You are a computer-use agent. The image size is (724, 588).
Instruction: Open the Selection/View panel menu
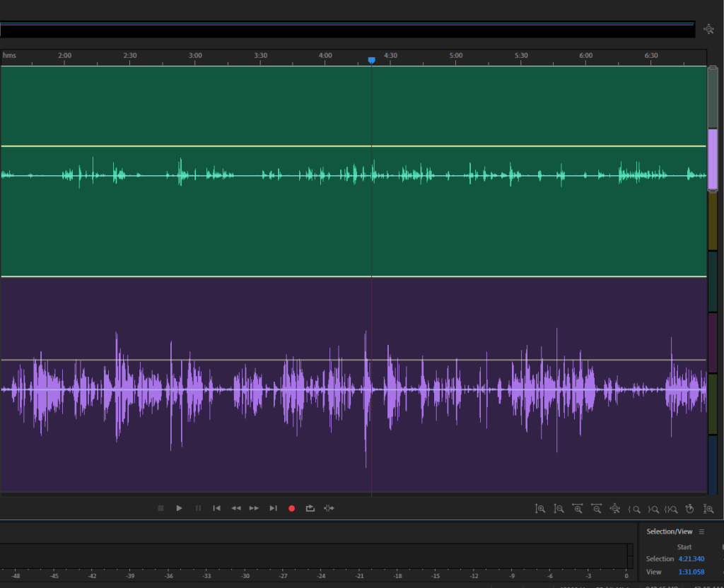701,531
